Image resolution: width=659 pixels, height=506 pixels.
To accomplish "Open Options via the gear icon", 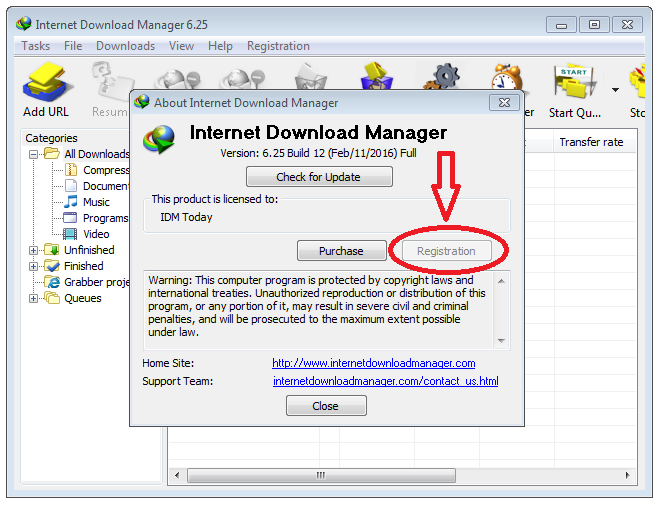I will click(442, 76).
